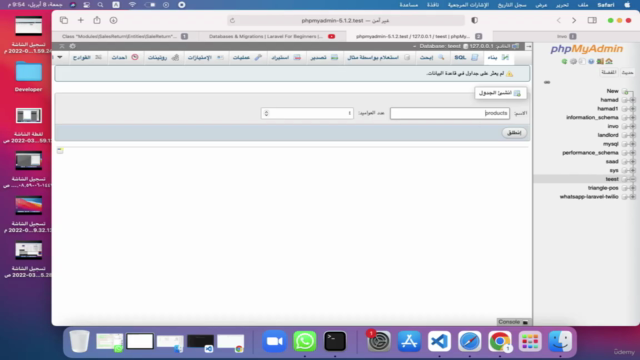
Task: Click the Spotlight search icon in menu bar
Action: pos(100,5)
